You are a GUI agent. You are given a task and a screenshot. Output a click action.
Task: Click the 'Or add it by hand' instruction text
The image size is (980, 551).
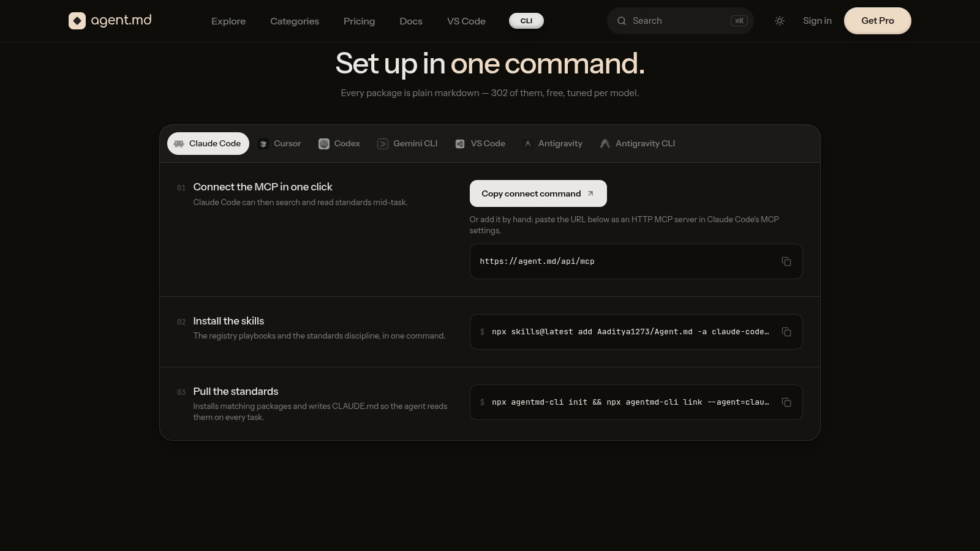(624, 225)
